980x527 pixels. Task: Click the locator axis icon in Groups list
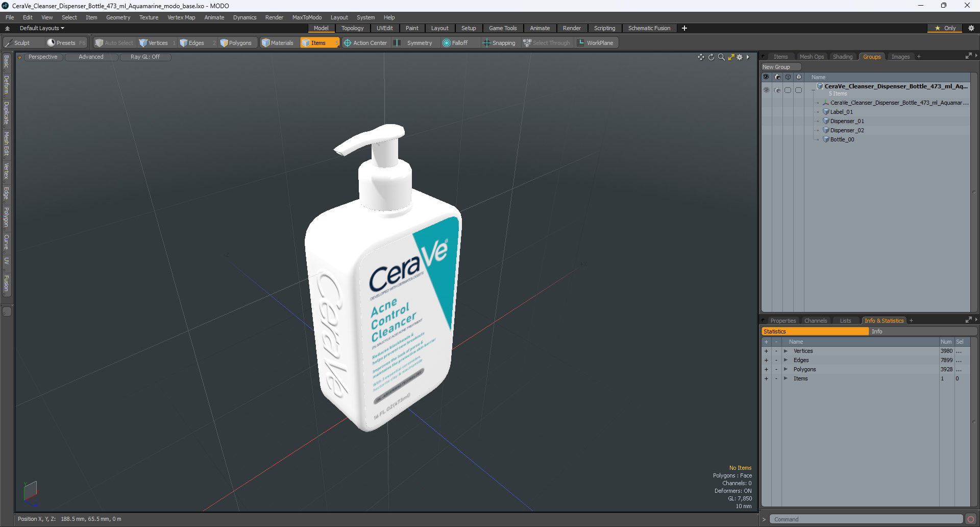[826, 103]
